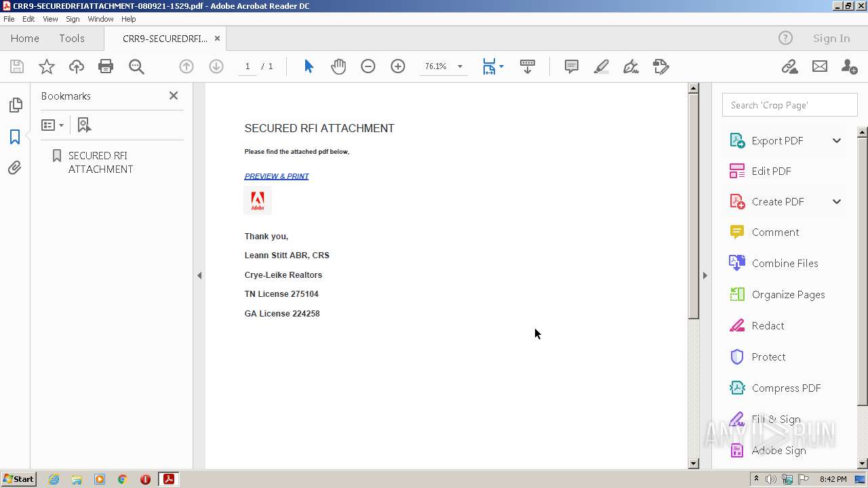This screenshot has width=868, height=488.
Task: Choose the Selection arrow tool
Action: click(309, 66)
